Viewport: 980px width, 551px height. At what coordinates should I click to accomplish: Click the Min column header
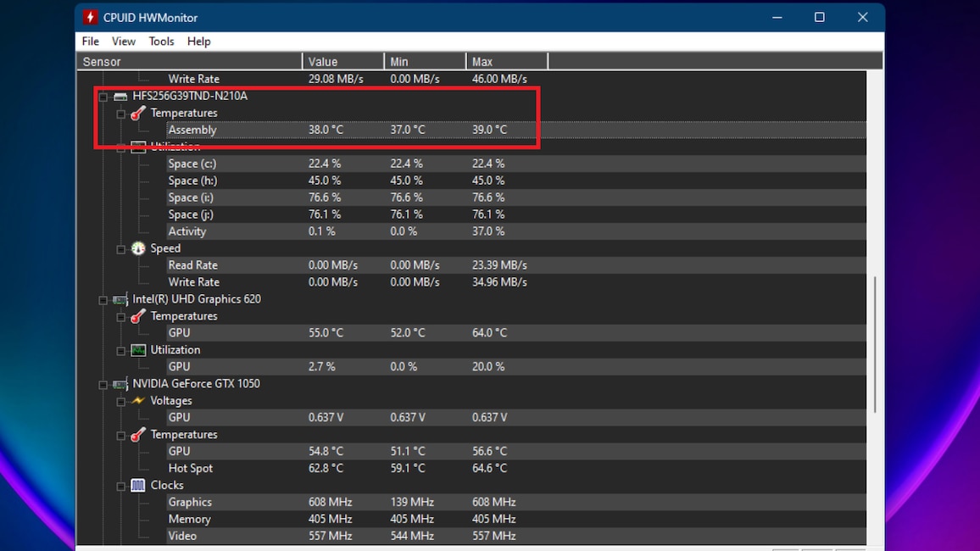[x=425, y=61]
